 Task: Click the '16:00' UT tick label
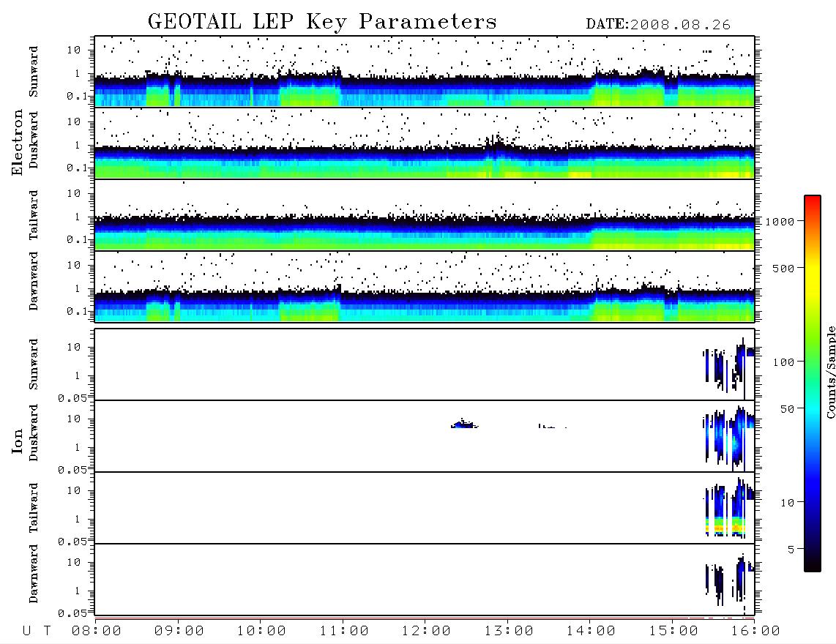pyautogui.click(x=755, y=631)
